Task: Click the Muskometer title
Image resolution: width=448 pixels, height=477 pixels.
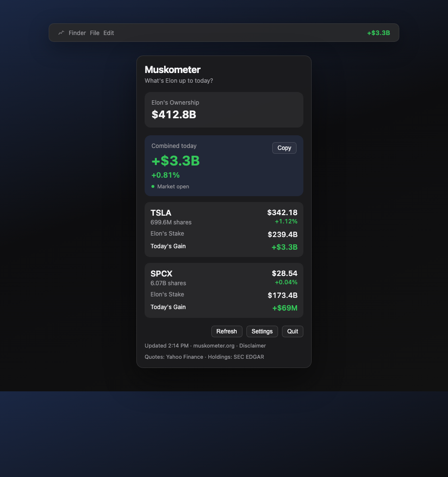Action: click(x=172, y=70)
